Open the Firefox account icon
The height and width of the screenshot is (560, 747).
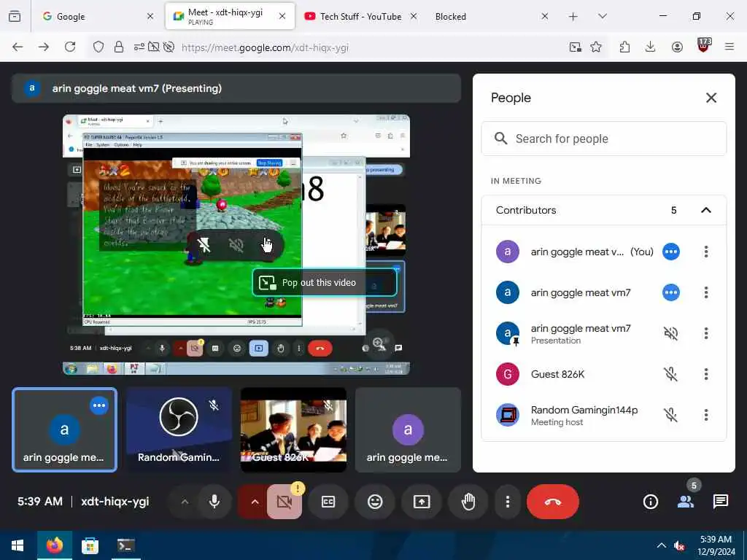(x=677, y=47)
